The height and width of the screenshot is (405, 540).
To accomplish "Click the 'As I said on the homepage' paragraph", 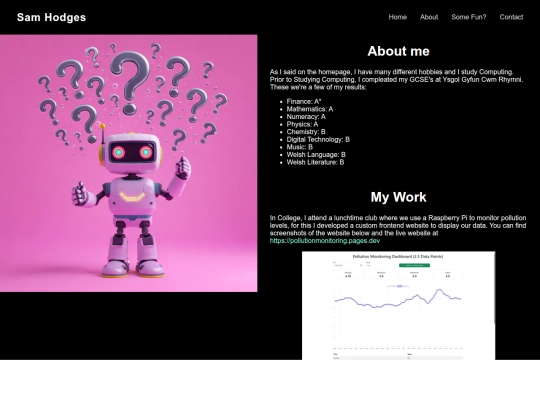I will pos(396,80).
